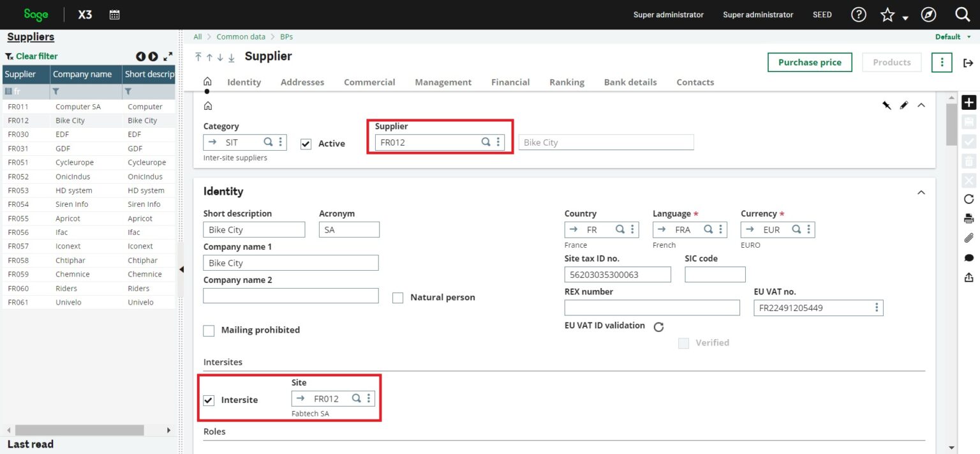980x454 pixels.
Task: Open the EU VAT no. actions menu
Action: coord(877,308)
